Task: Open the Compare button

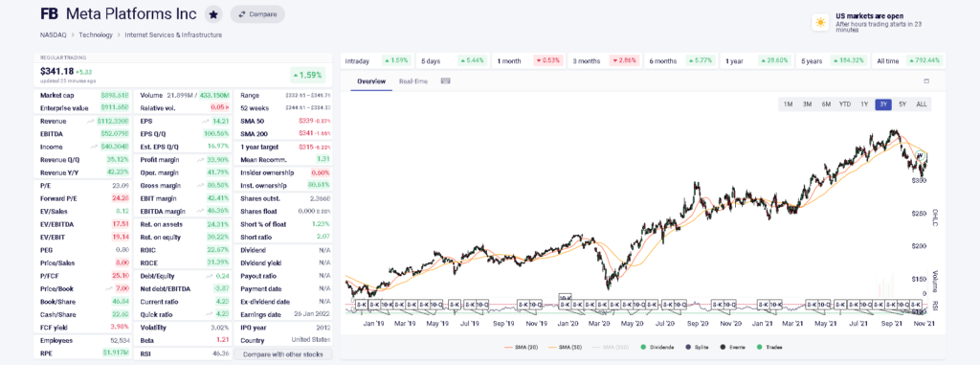Action: click(x=257, y=14)
